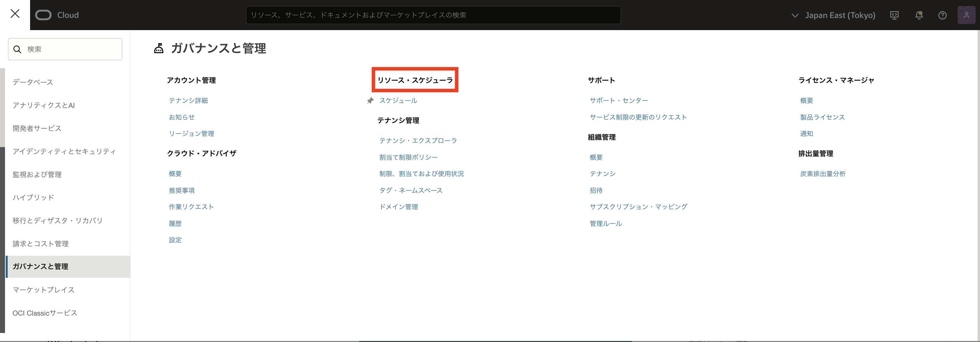Open the 通知 link
This screenshot has height=342, width=980.
click(807, 133)
